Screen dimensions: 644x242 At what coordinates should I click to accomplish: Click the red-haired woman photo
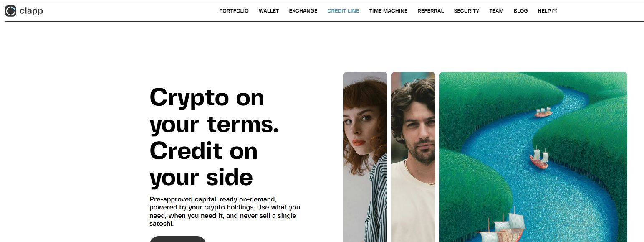click(x=365, y=157)
